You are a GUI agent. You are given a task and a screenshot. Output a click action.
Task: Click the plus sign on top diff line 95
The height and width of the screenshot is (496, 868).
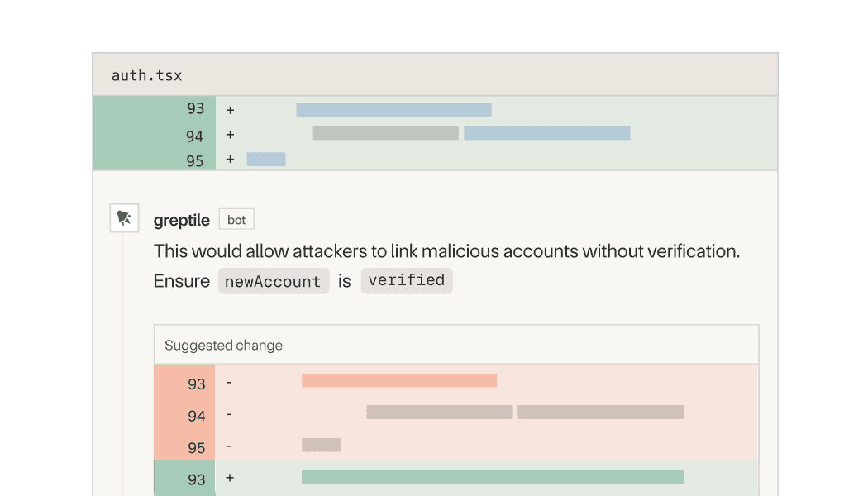(230, 160)
